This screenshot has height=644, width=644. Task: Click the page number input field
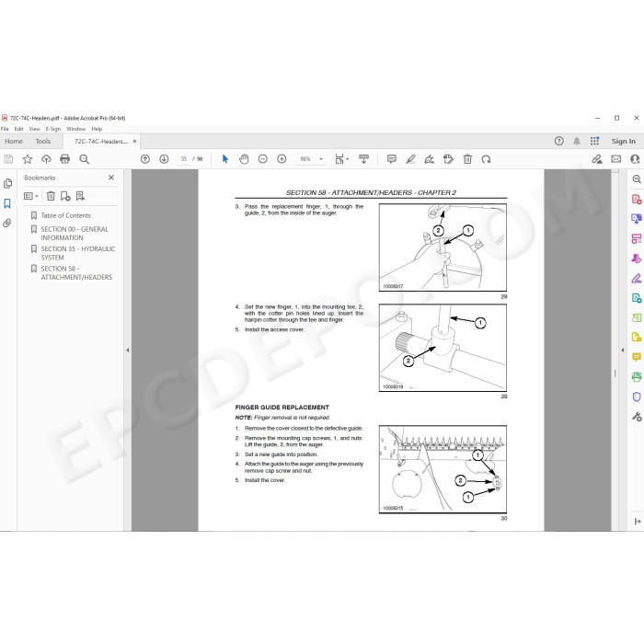point(184,159)
